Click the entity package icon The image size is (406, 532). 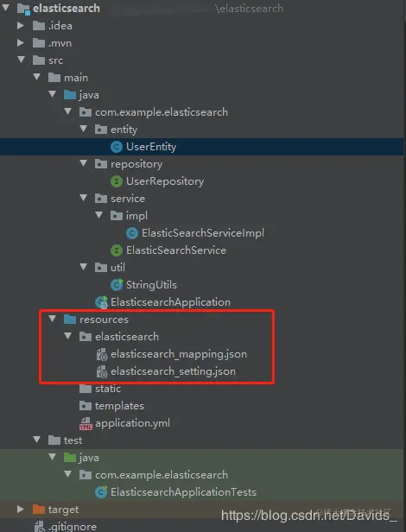click(101, 130)
